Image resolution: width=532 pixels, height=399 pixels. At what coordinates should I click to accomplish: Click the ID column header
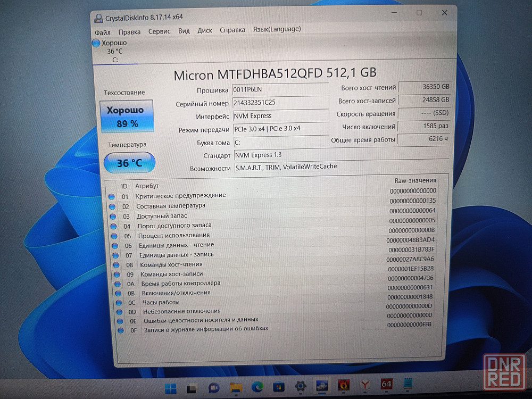(124, 186)
